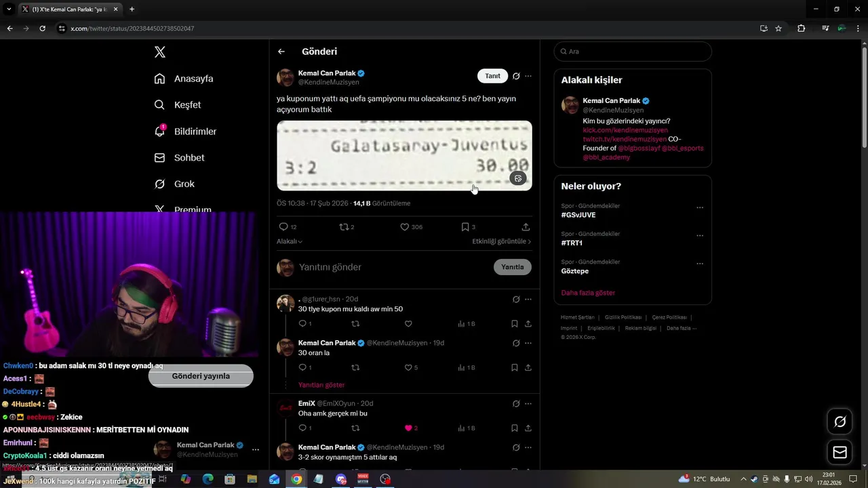The height and width of the screenshot is (488, 868).
Task: Open more options on main post
Action: pos(528,76)
